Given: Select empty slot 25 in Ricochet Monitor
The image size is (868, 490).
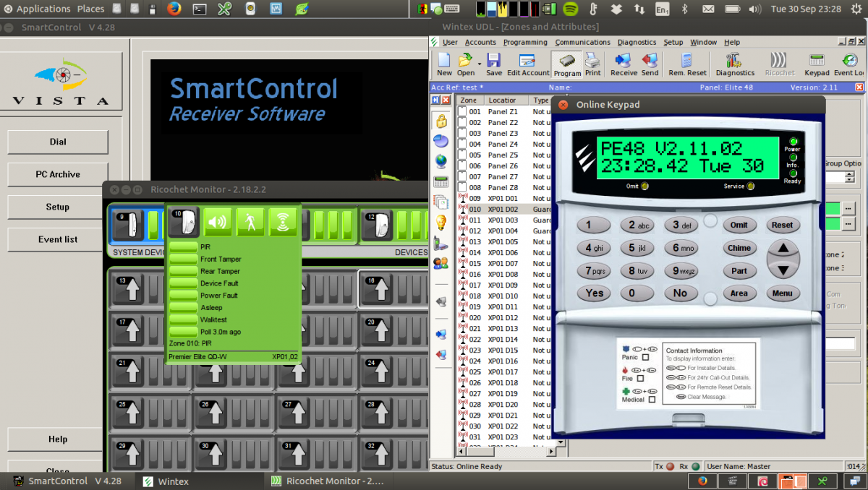Looking at the screenshot, I should (x=128, y=414).
